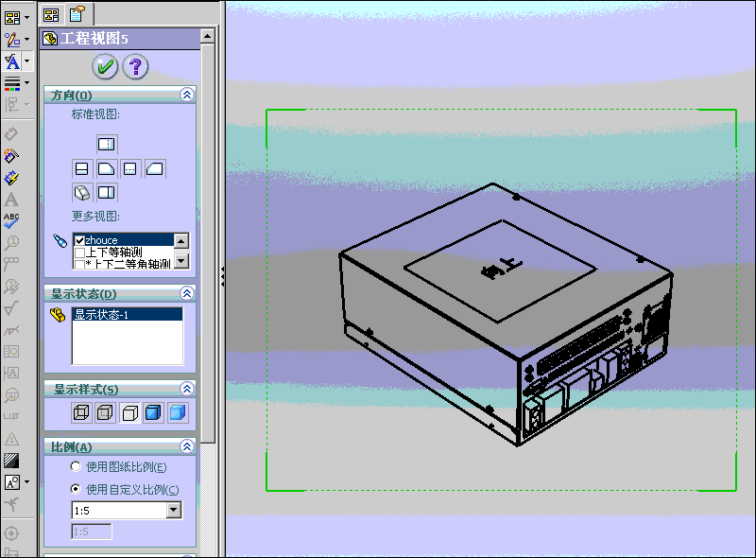Select the top standard view icon above the row
This screenshot has height=558, width=756.
click(x=107, y=144)
